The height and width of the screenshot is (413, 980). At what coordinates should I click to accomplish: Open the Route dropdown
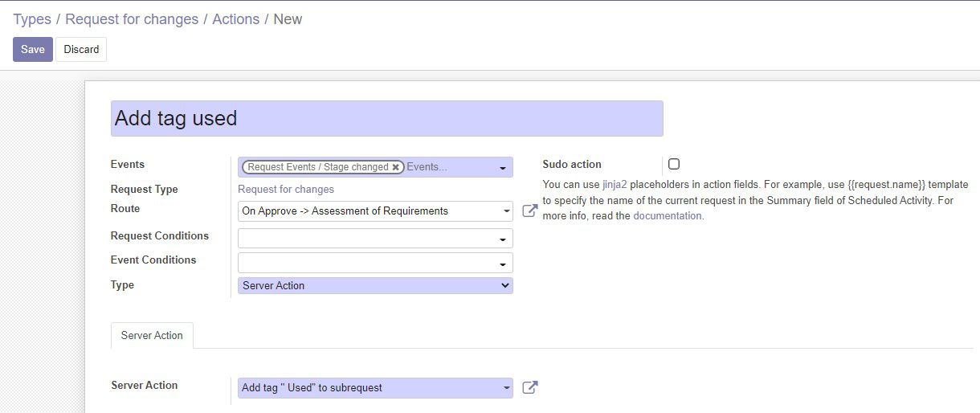375,211
